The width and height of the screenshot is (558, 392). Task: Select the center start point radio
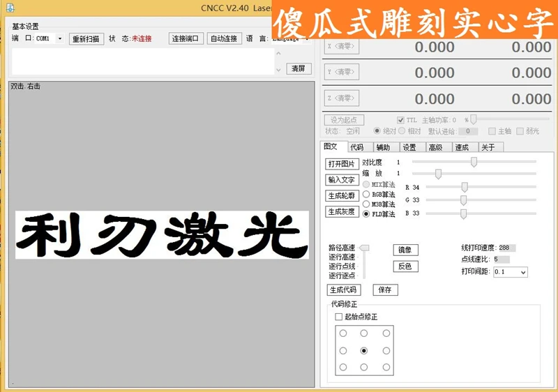363,351
